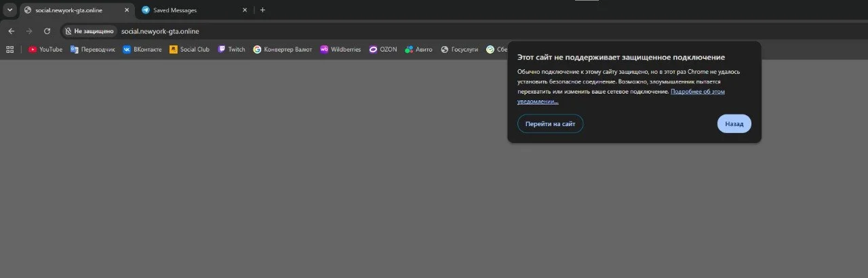
Task: Open the Wildberries bookmark
Action: 340,49
